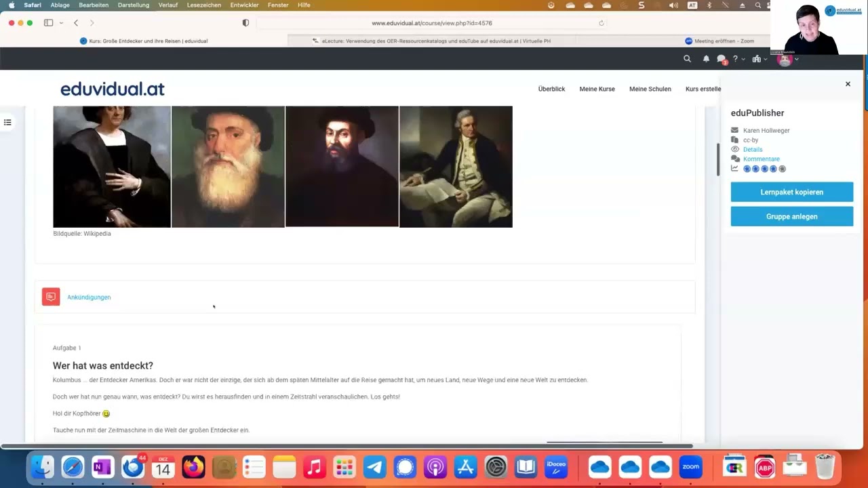Open the Ankündigungen forum link
Image resolution: width=868 pixels, height=488 pixels.
pos(89,297)
